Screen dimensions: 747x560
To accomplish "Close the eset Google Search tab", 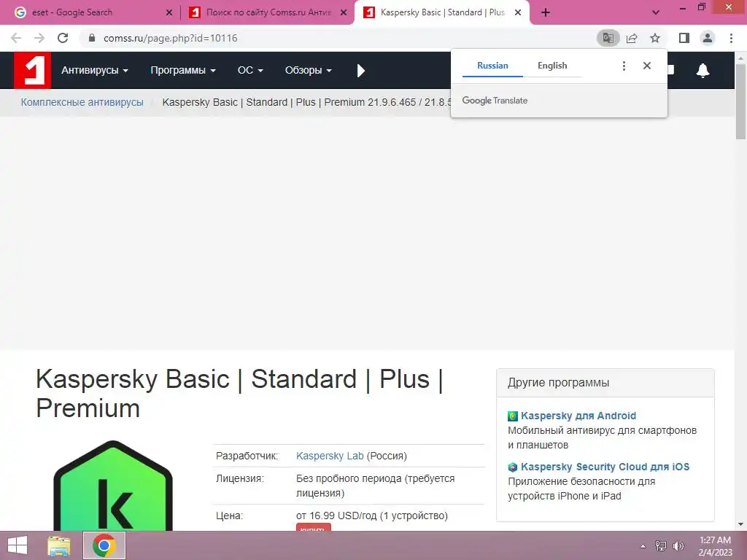I will [169, 12].
